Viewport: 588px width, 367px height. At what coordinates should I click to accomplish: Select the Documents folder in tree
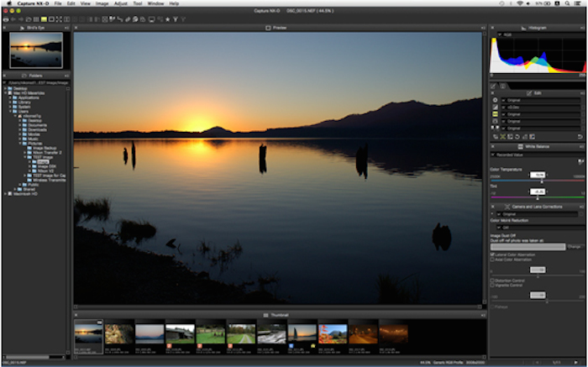tap(35, 125)
